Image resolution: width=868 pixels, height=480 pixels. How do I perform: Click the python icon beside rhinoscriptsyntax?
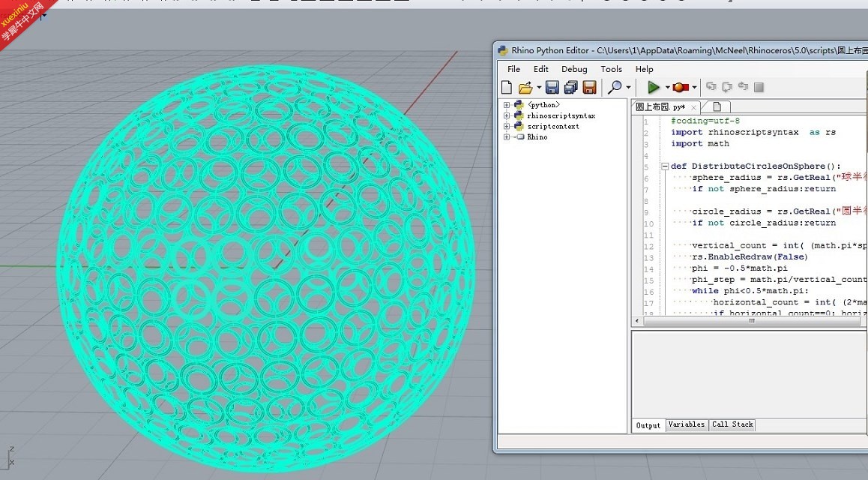point(519,115)
